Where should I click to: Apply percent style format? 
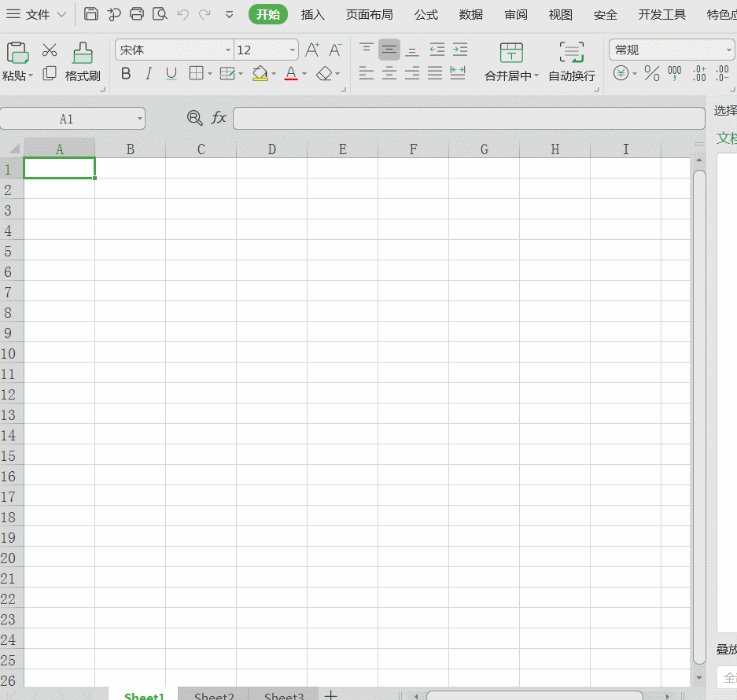tap(652, 73)
